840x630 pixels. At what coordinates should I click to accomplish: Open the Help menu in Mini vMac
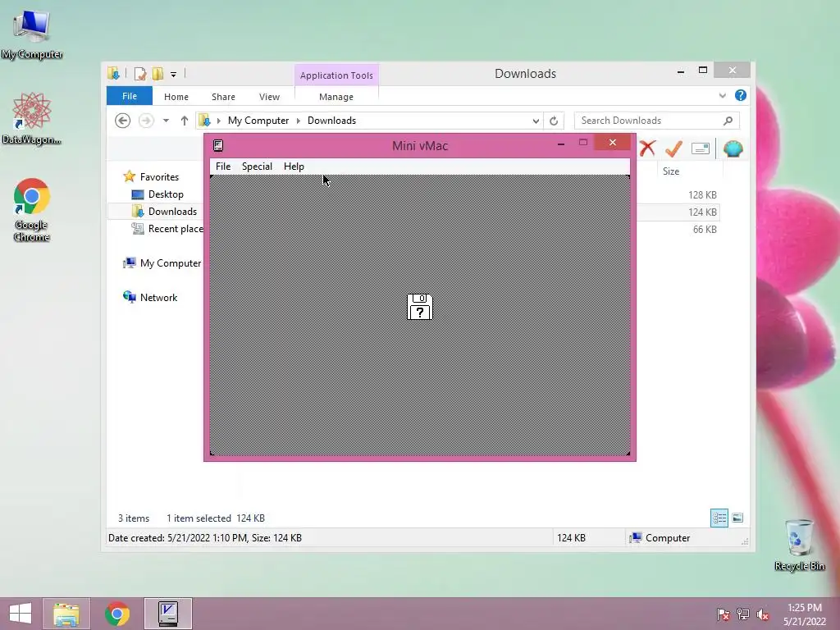(294, 167)
